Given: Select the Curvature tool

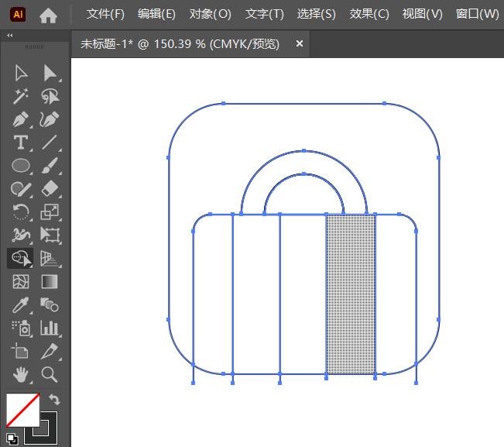Looking at the screenshot, I should (50, 119).
